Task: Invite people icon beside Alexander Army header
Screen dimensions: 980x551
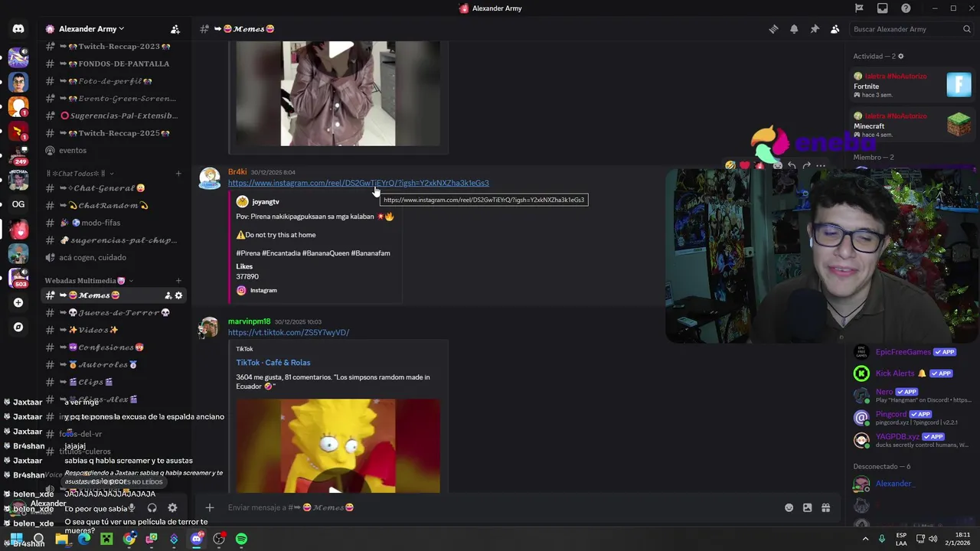Action: (175, 29)
